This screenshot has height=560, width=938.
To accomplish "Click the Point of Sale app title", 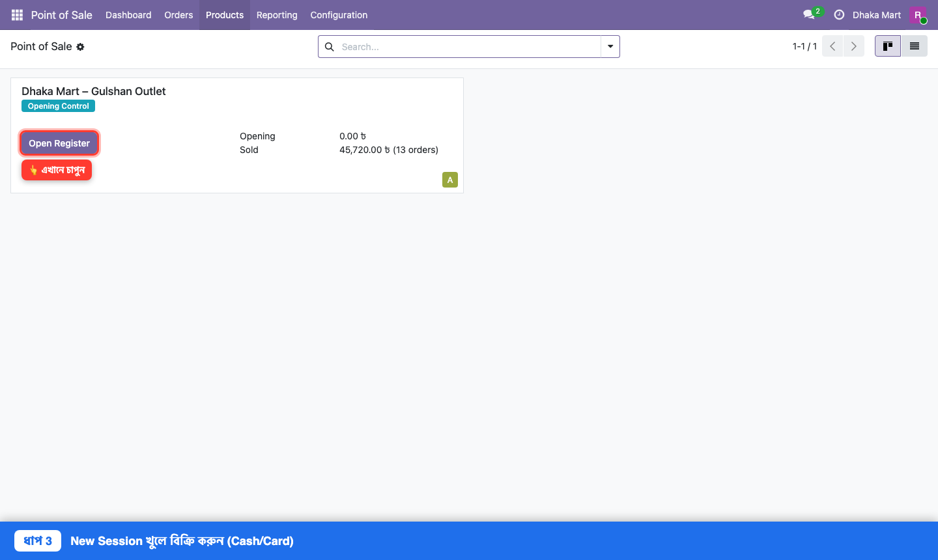I will point(62,15).
